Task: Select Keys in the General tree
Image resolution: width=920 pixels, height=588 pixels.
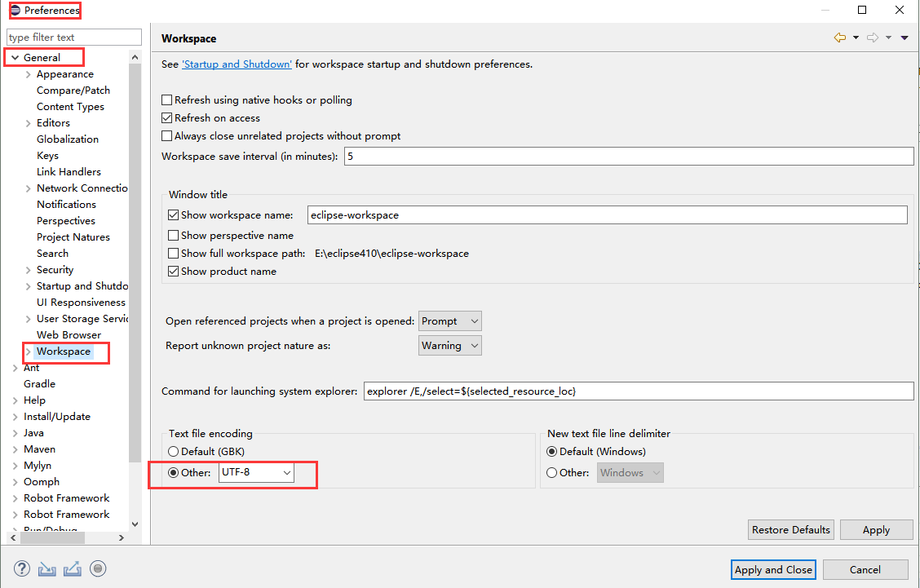Action: (x=47, y=156)
